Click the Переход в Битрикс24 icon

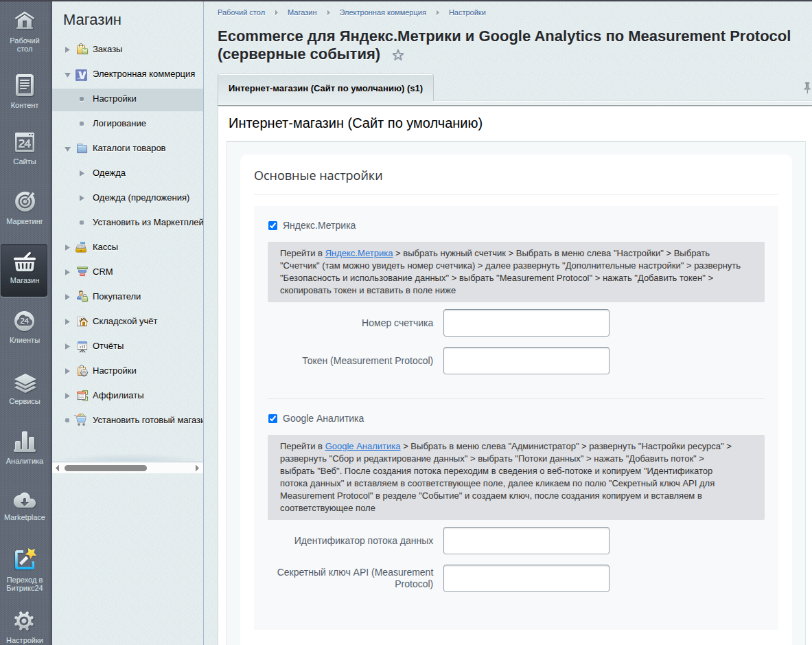(x=24, y=560)
